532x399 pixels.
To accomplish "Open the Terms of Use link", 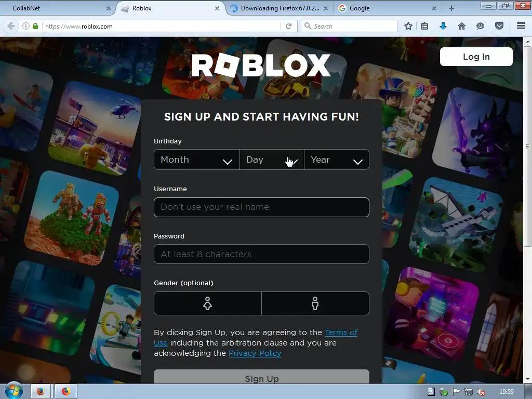I will pos(341,332).
